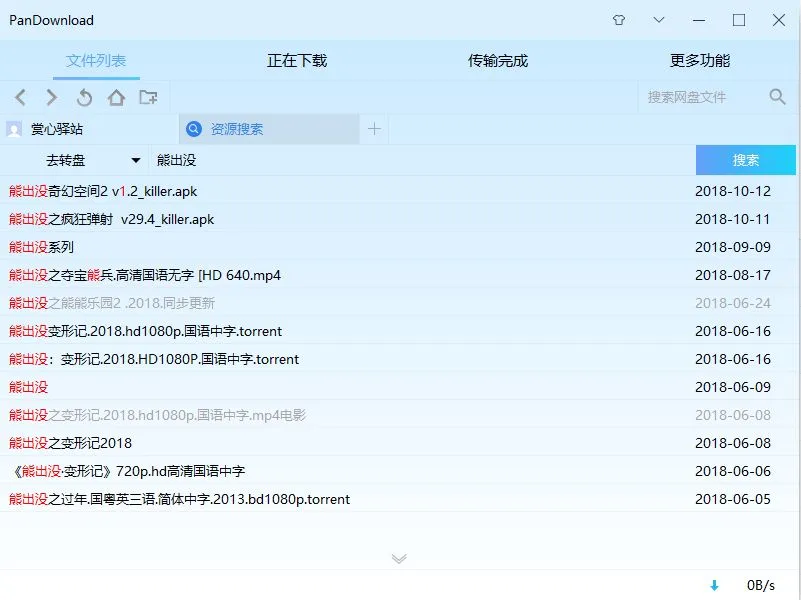
Task: Open the skin theme shirt icon
Action: click(619, 20)
